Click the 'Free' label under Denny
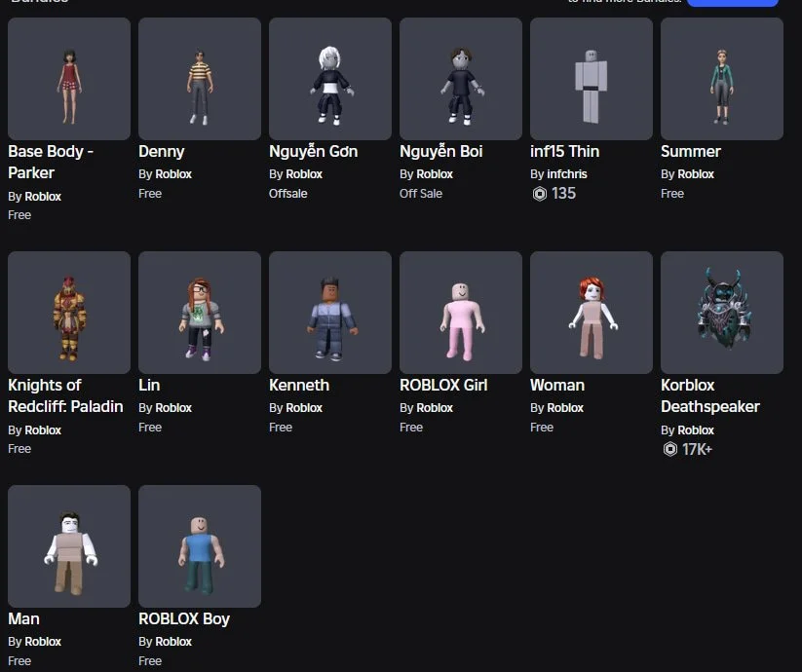Screen dimensions: 802x672 pos(150,194)
